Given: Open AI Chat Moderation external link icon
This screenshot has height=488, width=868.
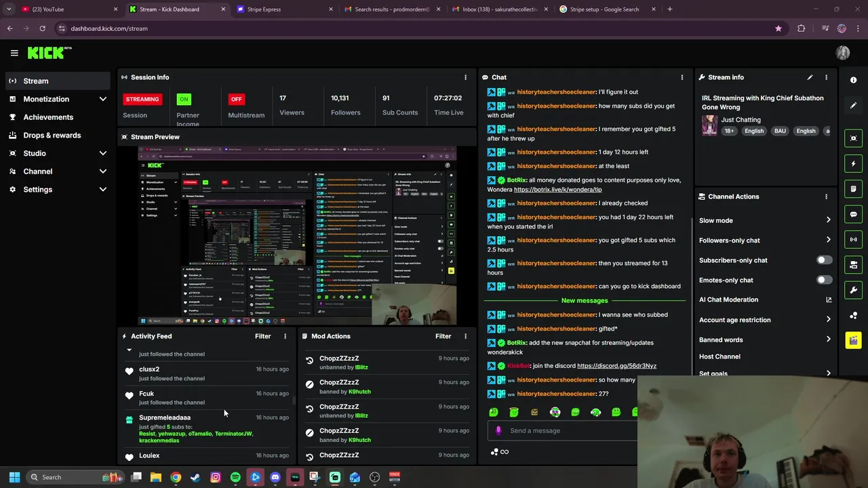Looking at the screenshot, I should point(828,300).
